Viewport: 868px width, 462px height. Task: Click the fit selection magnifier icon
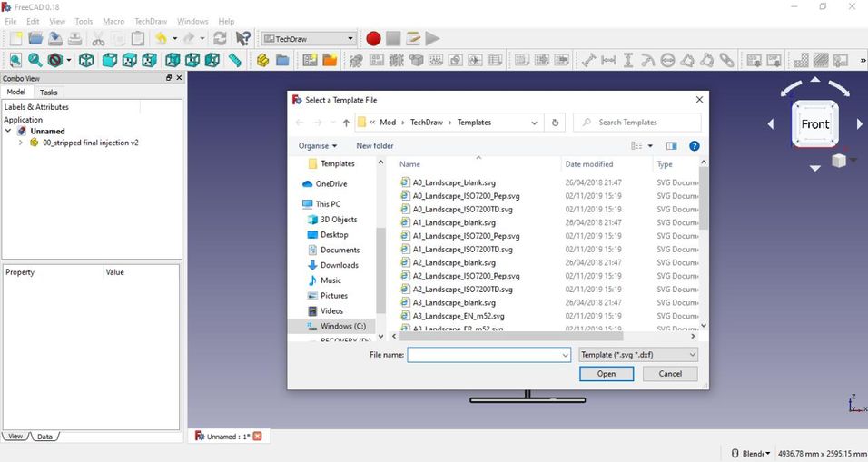point(35,60)
